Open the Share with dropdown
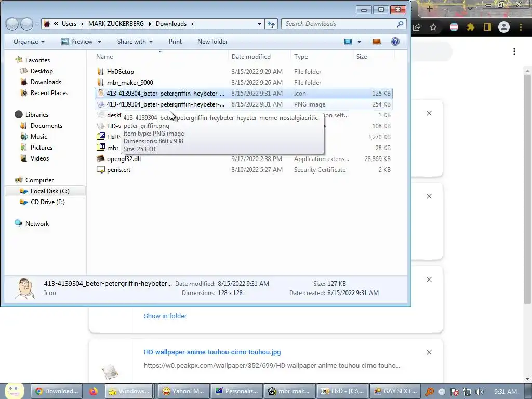Image resolution: width=532 pixels, height=399 pixels. point(135,42)
